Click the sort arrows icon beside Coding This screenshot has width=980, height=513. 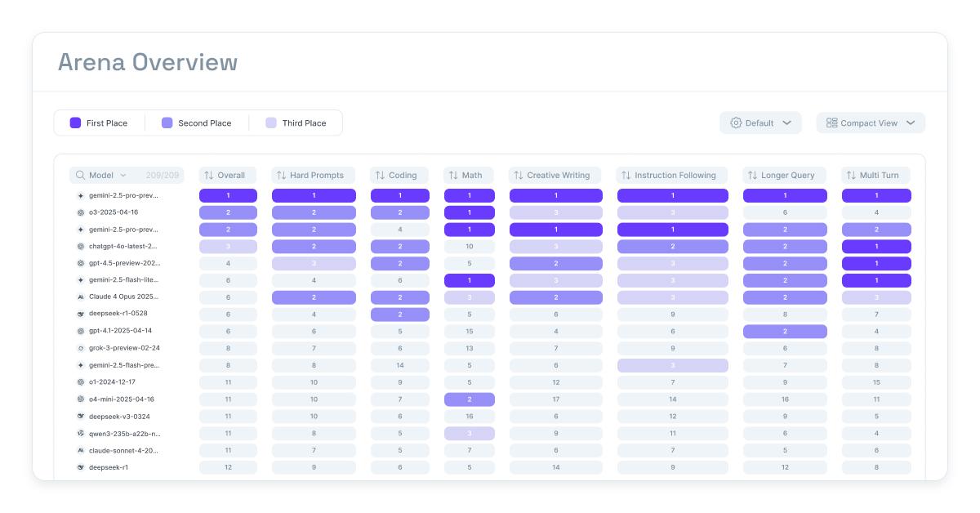coord(380,175)
